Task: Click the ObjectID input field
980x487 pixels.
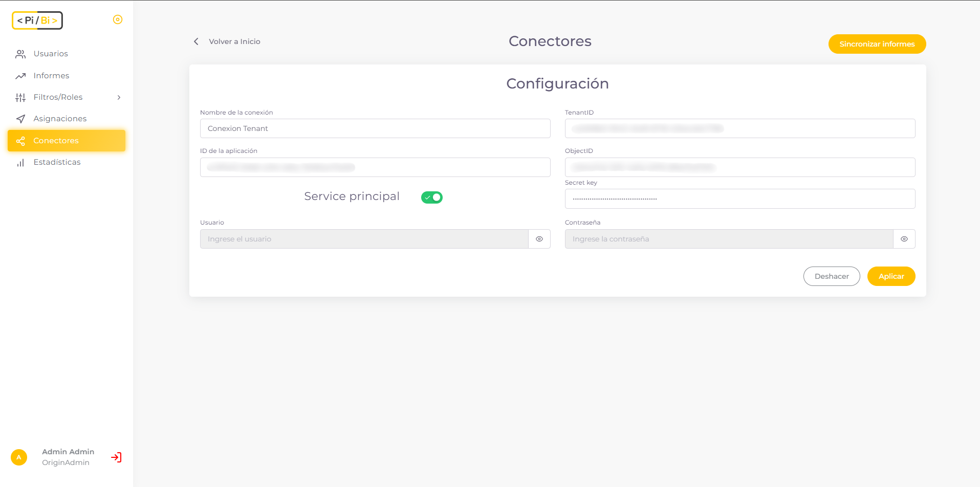Action: (740, 167)
